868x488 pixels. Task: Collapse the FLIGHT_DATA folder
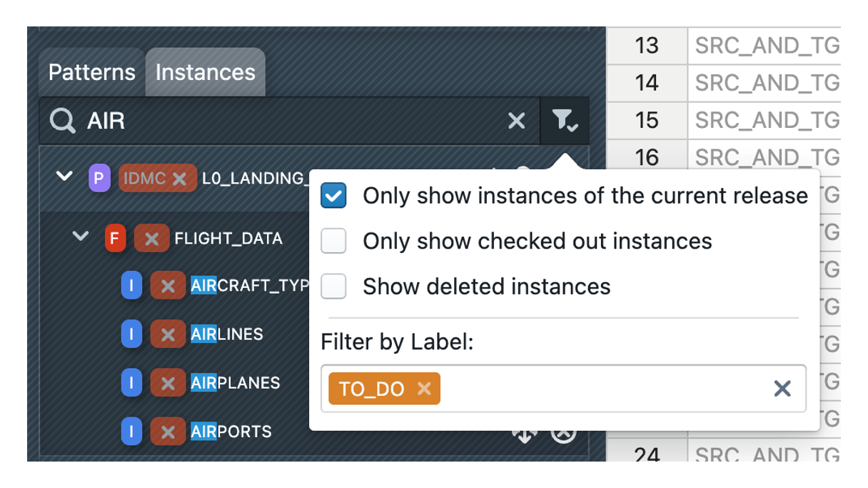tap(81, 236)
